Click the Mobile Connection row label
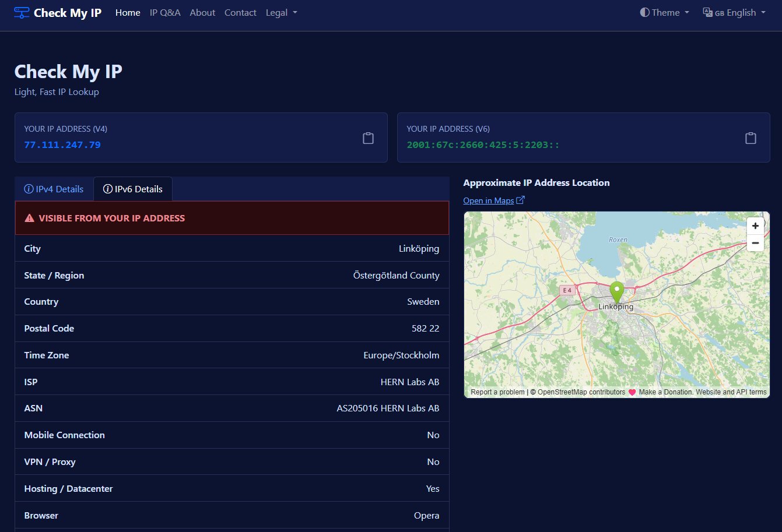782x532 pixels. click(64, 435)
